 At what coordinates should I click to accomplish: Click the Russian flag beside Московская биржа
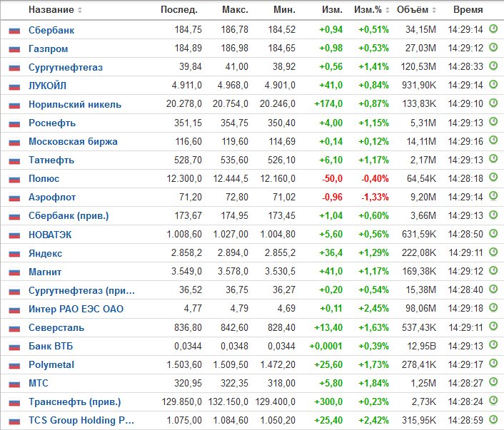tap(14, 142)
